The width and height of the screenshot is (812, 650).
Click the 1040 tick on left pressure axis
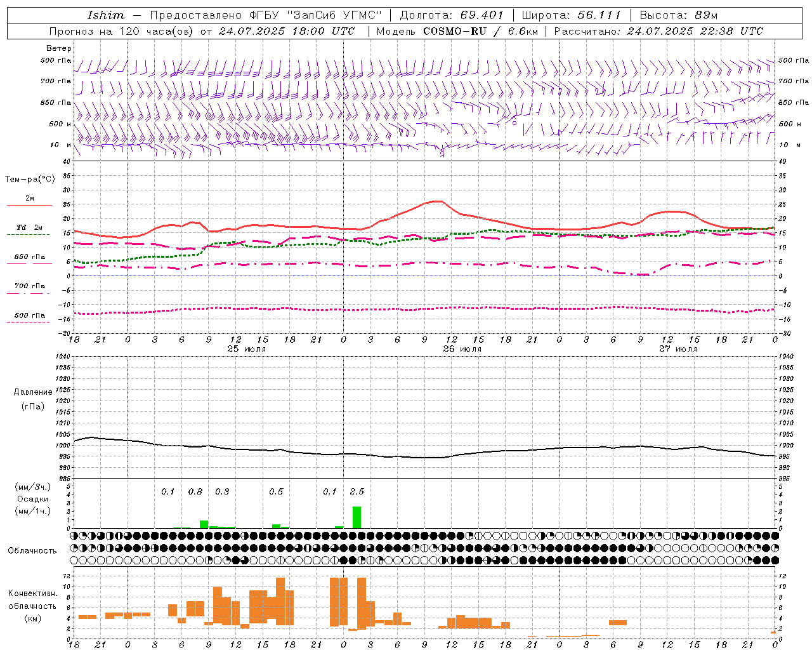[63, 356]
